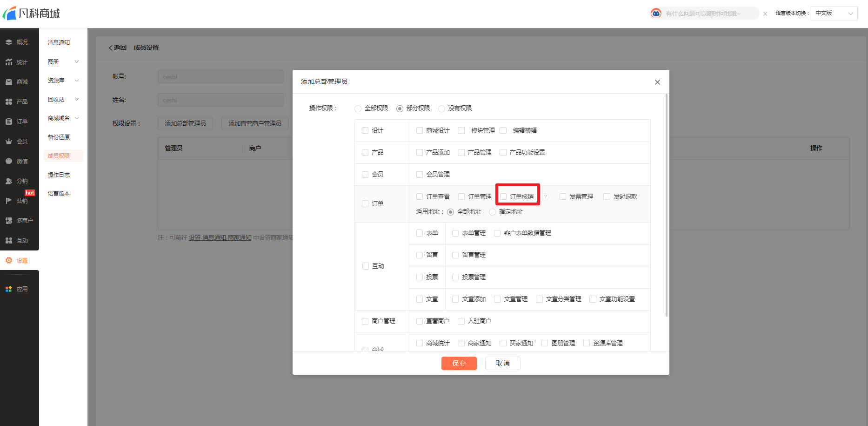Dismiss the help prompt with its X icon
The width and height of the screenshot is (868, 426).
765,14
